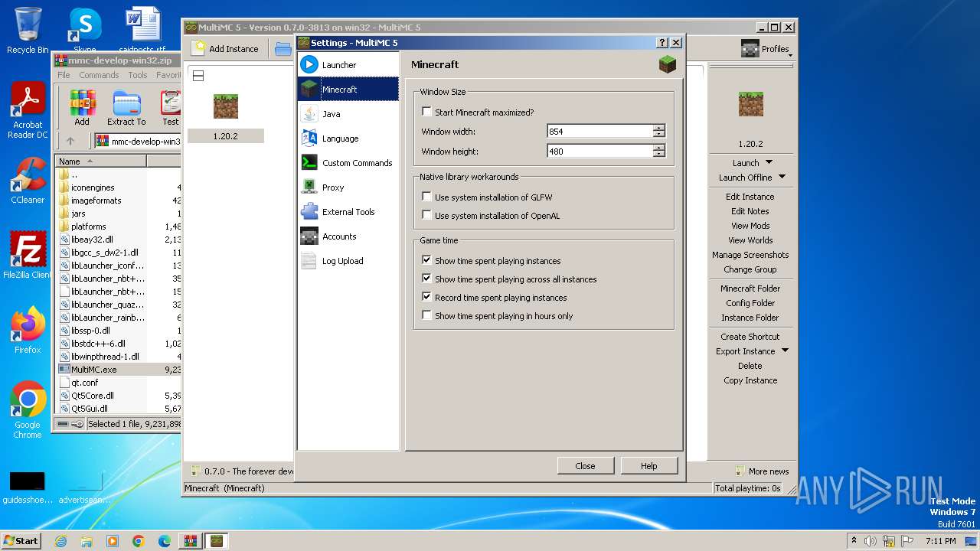Viewport: 980px width, 551px height.
Task: Increase Window width with up arrow
Action: click(659, 128)
